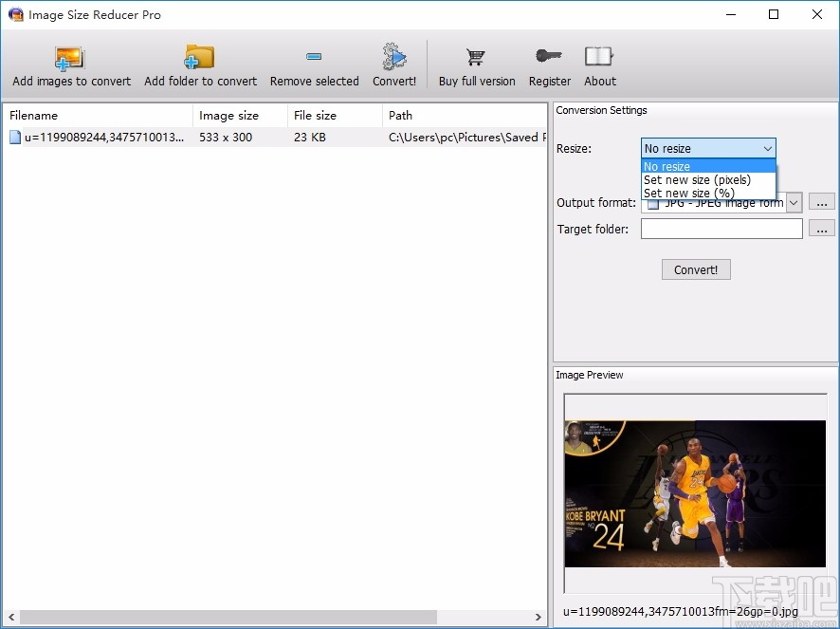The height and width of the screenshot is (629, 840).
Task: Click the Add images to convert icon
Action: (70, 57)
